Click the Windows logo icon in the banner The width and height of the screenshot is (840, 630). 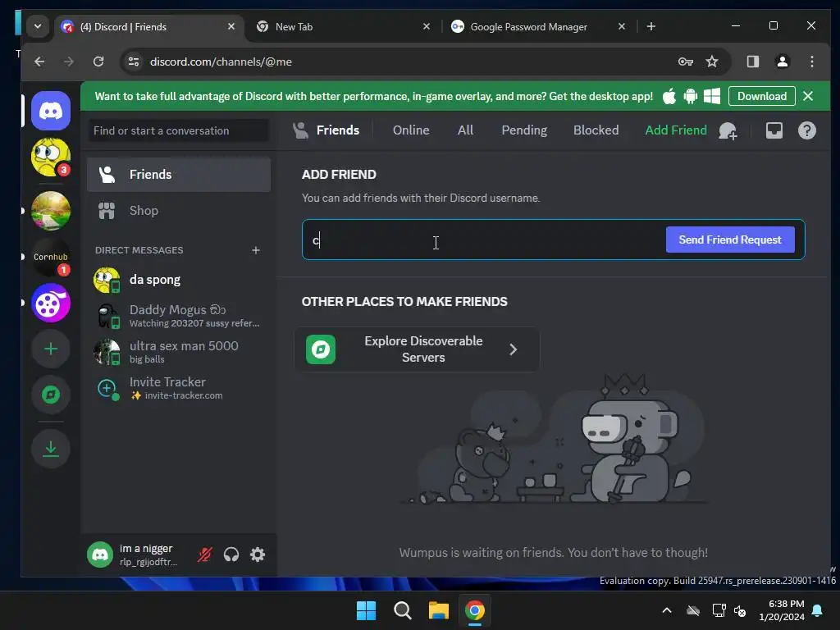pyautogui.click(x=712, y=97)
